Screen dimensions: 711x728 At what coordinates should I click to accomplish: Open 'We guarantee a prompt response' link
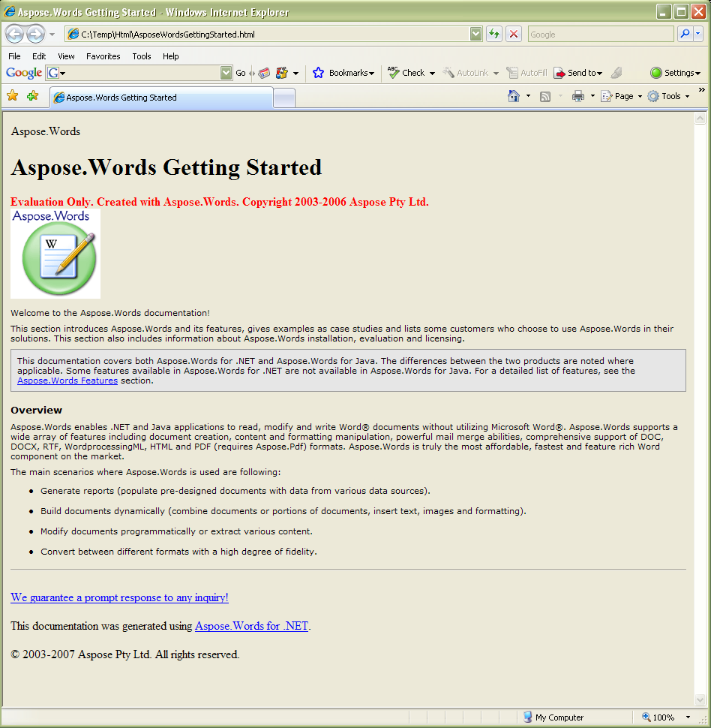coord(119,597)
